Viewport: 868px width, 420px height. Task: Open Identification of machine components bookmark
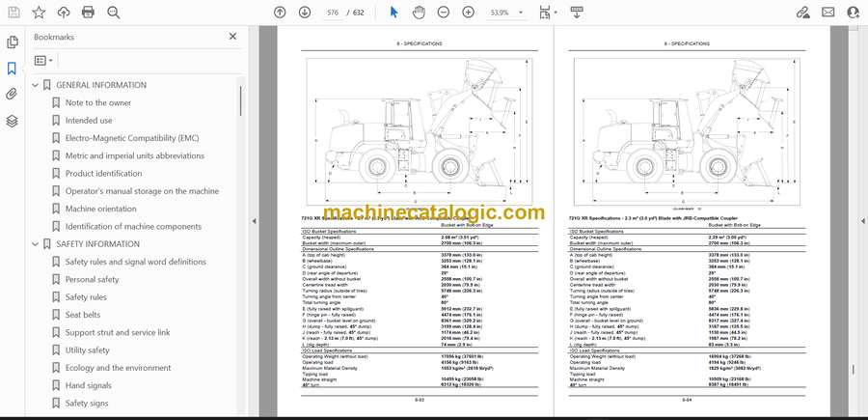(x=133, y=227)
